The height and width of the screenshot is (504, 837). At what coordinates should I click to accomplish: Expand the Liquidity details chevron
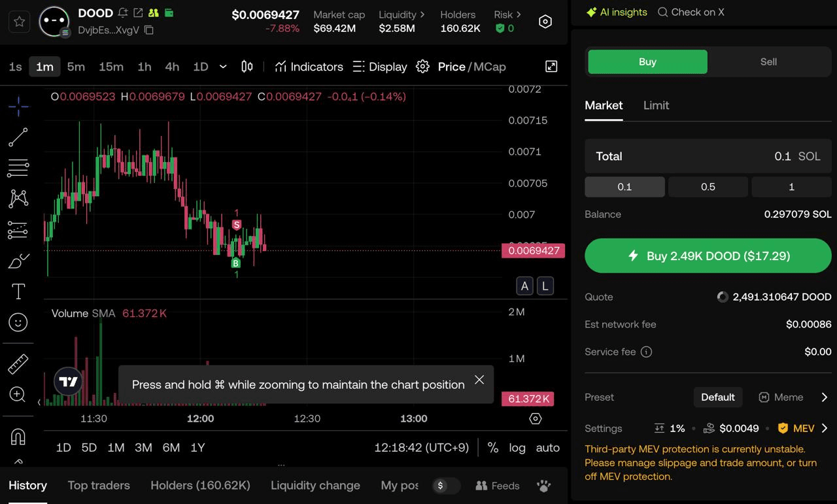(x=422, y=14)
